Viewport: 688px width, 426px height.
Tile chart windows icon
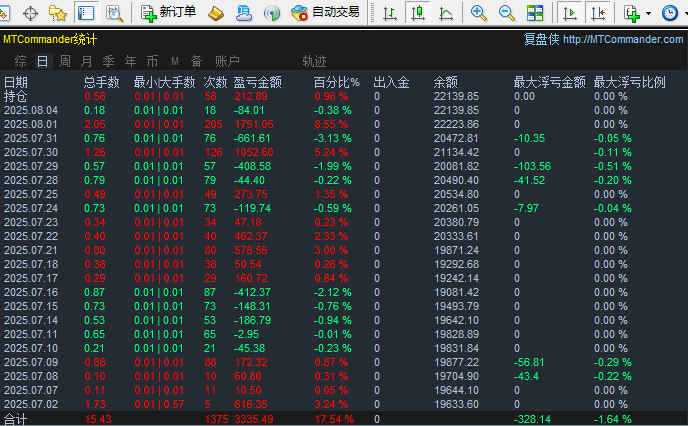click(x=535, y=14)
